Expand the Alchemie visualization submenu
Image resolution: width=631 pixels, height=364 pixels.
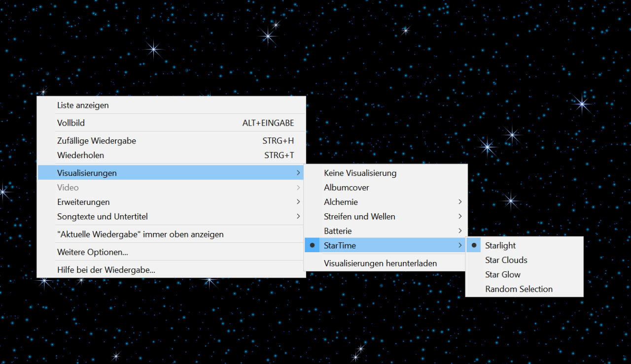[386, 202]
